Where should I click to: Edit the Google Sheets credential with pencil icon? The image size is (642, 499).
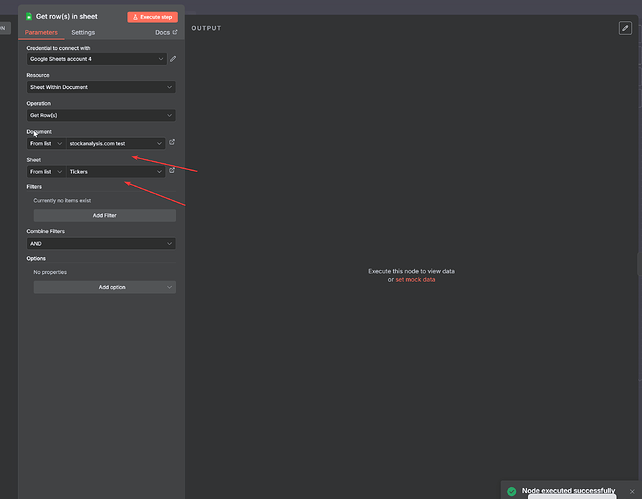coord(173,59)
